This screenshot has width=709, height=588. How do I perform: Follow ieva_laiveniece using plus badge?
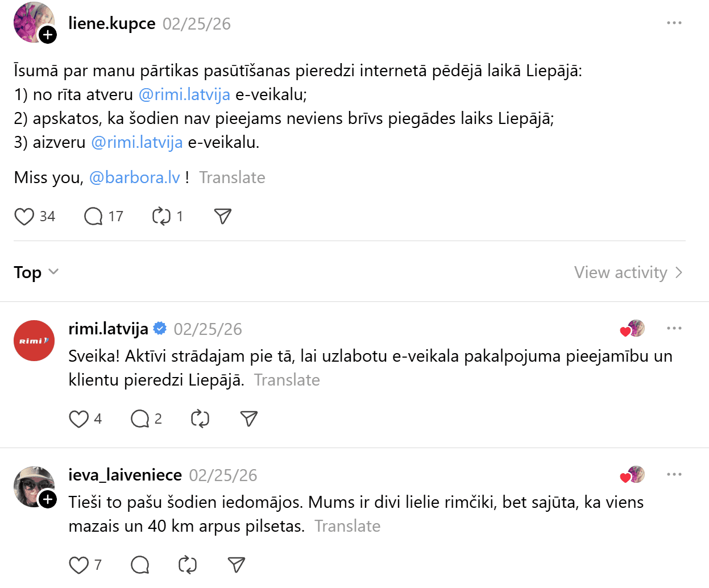click(x=48, y=500)
